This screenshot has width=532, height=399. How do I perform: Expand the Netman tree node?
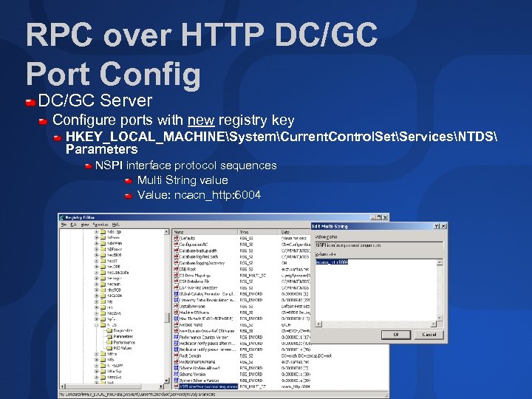(96, 284)
